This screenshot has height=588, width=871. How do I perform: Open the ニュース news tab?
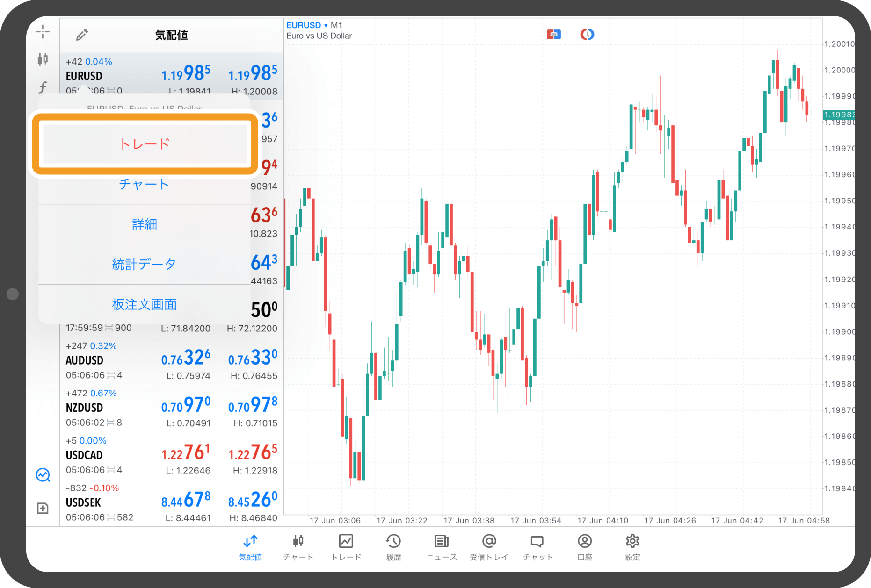(x=441, y=547)
